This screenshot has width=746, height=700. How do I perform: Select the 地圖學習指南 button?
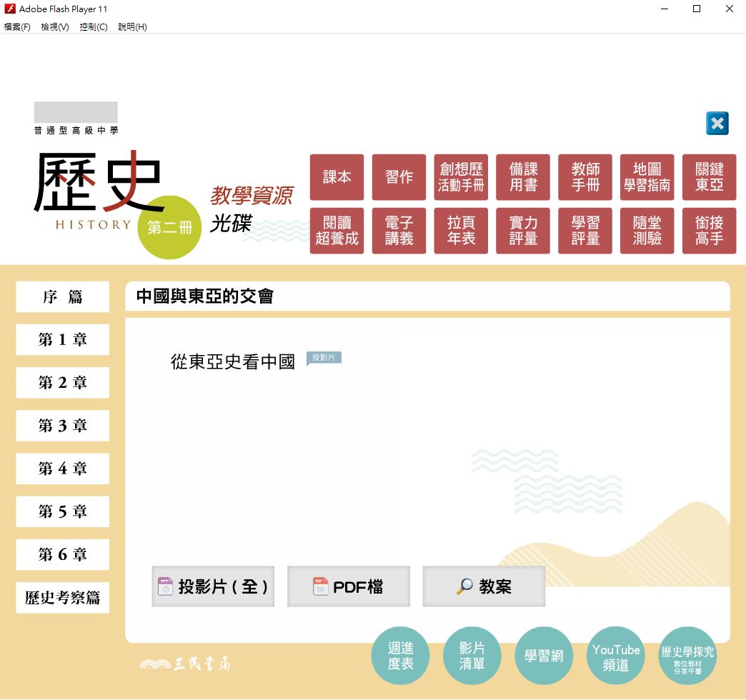(647, 177)
